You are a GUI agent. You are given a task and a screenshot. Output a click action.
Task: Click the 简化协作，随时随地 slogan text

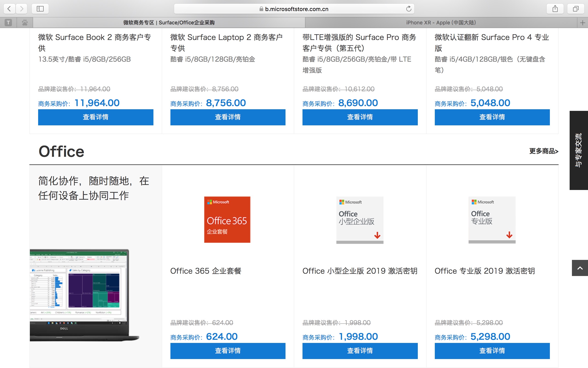click(x=93, y=188)
